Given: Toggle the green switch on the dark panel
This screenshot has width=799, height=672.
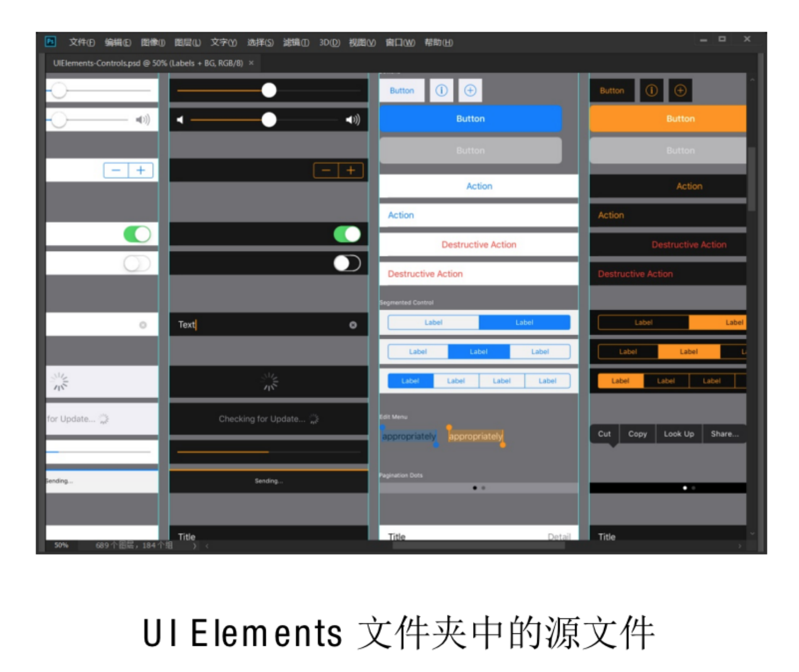Looking at the screenshot, I should [347, 234].
